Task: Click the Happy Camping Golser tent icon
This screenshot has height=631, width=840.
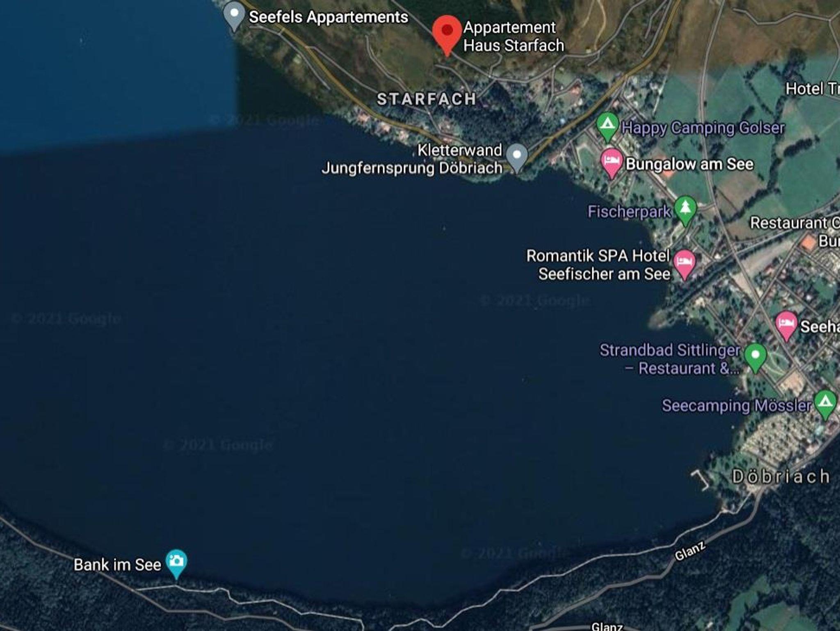Action: click(x=607, y=124)
